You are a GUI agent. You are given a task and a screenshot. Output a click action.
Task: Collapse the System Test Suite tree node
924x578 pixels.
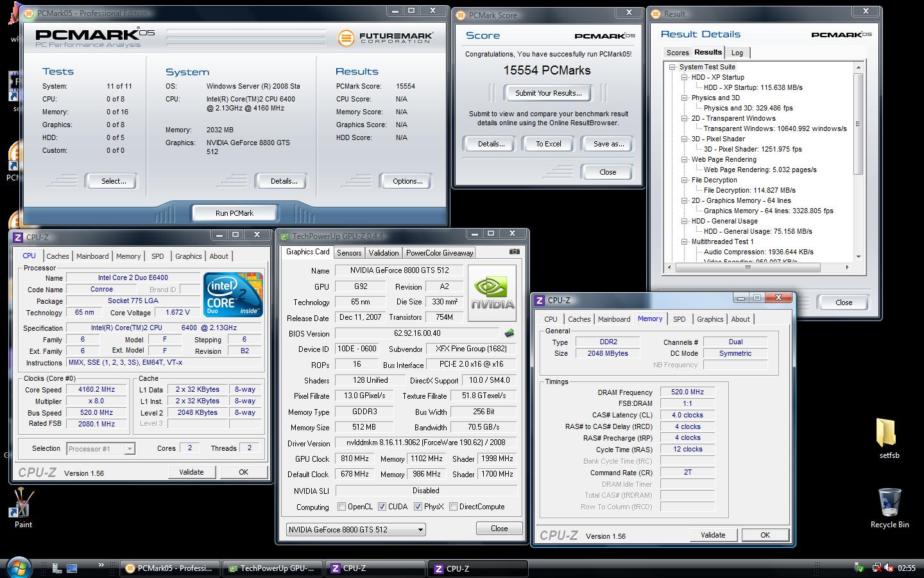pos(672,67)
